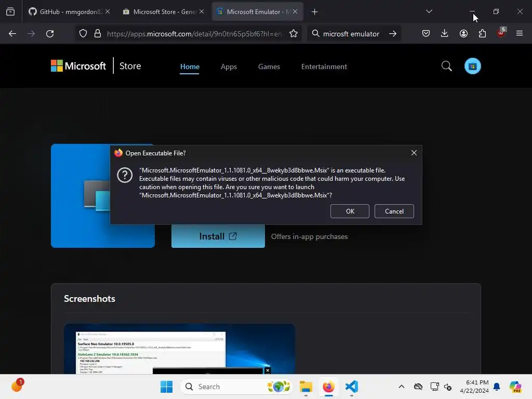This screenshot has height=399, width=532.
Task: Open the tracking protection shield icon
Action: (83, 34)
